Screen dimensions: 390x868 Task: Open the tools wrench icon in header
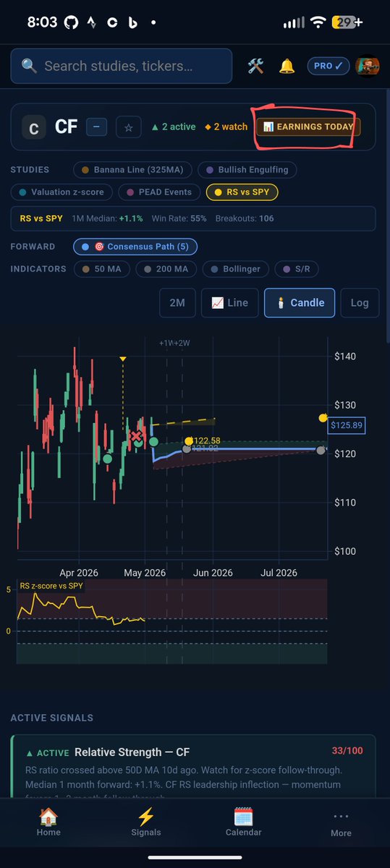255,66
